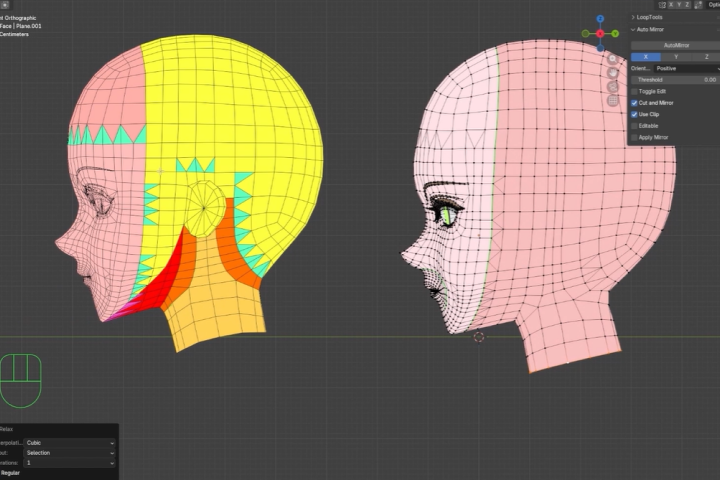Toggle Y mirror in the top header

tap(679, 5)
